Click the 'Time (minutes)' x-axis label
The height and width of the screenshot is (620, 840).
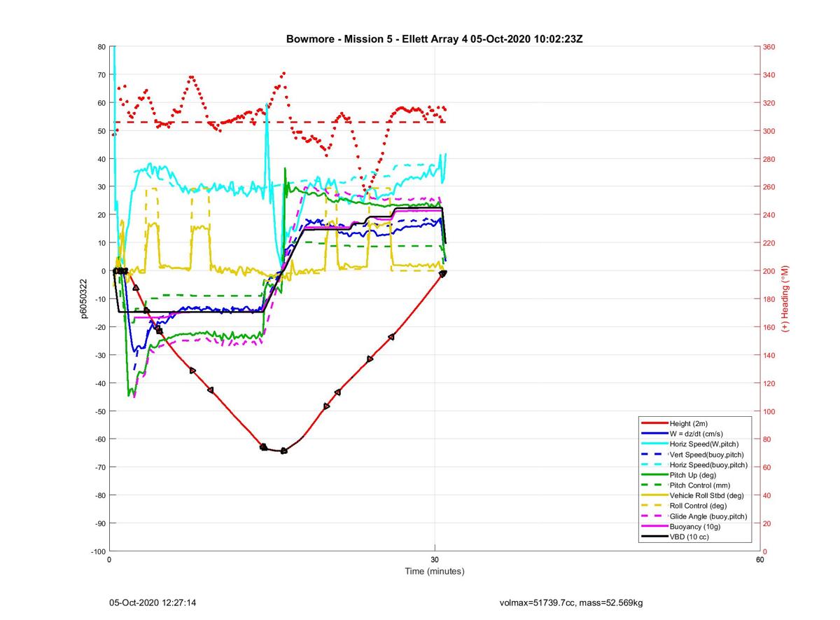point(435,571)
